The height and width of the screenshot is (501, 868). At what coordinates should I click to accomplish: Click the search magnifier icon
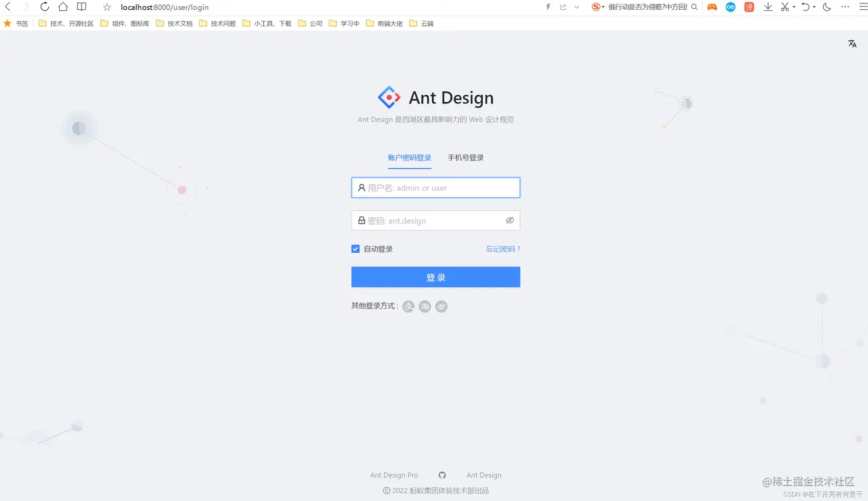(694, 7)
